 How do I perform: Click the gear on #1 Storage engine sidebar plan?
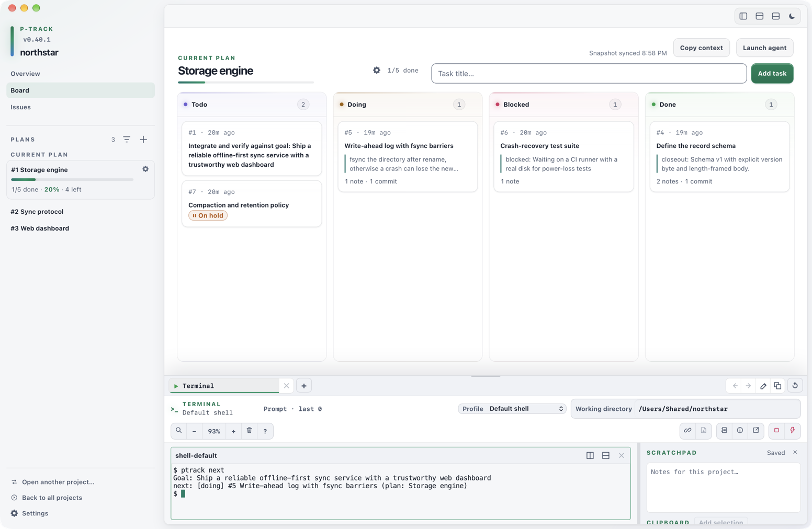pos(145,169)
